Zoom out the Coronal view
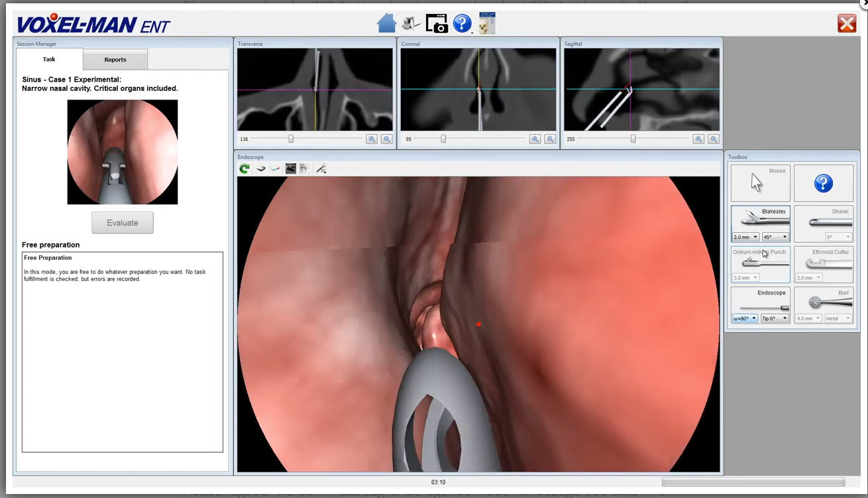The image size is (868, 498). click(x=551, y=139)
